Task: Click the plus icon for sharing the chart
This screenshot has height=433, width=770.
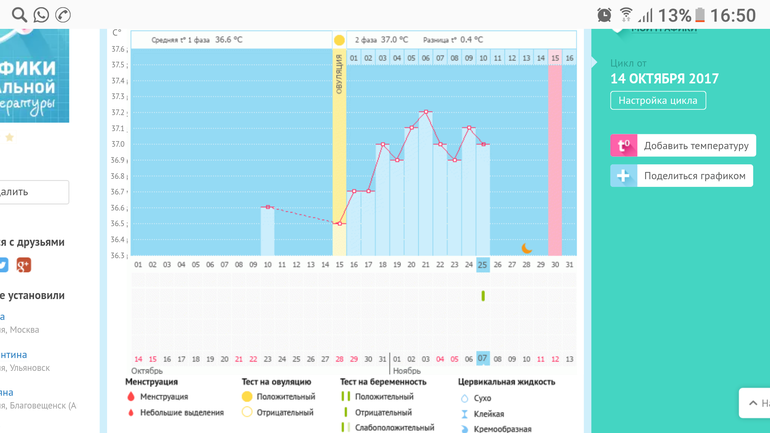Action: (x=624, y=176)
